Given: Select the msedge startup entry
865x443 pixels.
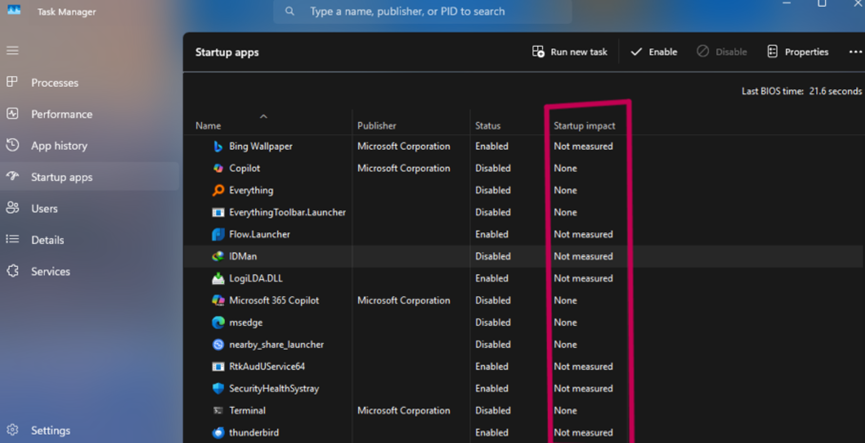Looking at the screenshot, I should pos(244,322).
